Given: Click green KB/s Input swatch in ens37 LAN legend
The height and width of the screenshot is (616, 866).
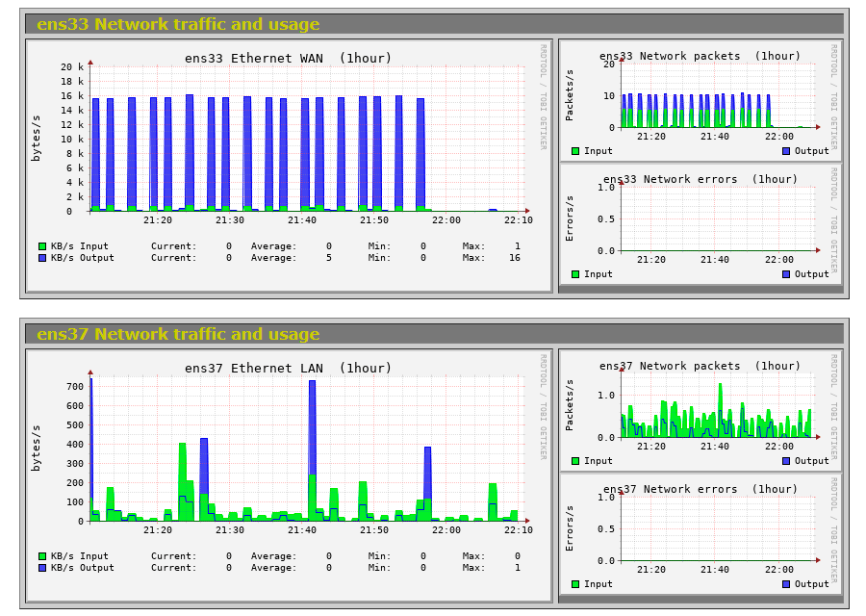Looking at the screenshot, I should pyautogui.click(x=42, y=556).
